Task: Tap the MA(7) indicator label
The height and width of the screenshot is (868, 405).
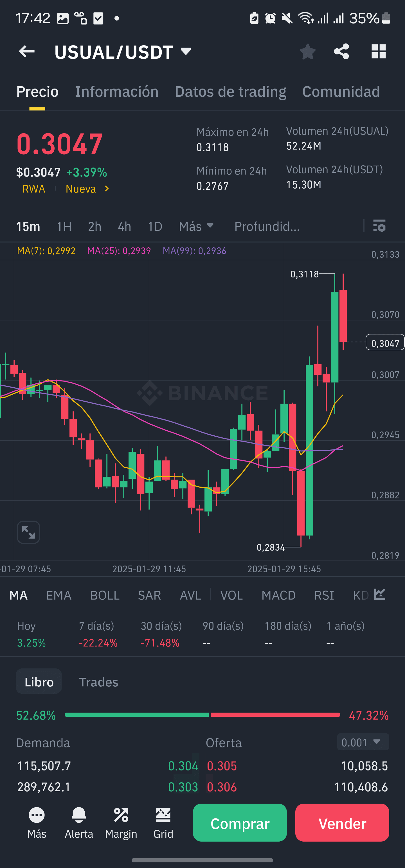Action: [x=46, y=251]
